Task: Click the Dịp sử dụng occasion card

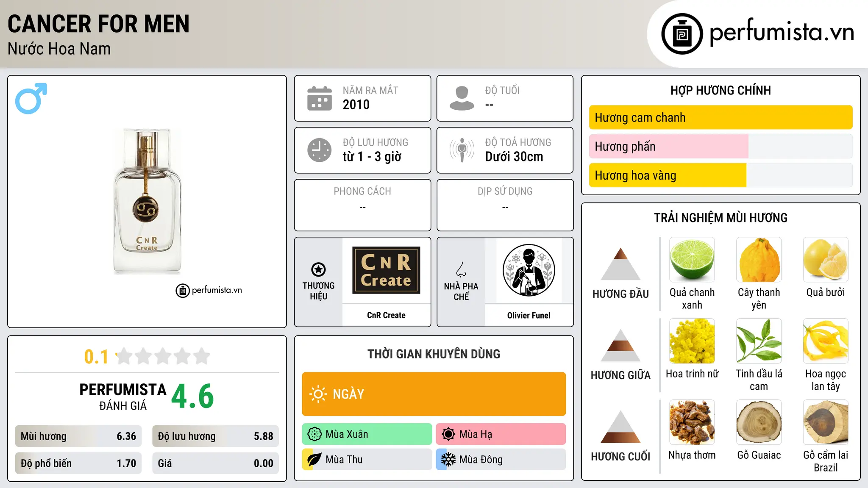Action: [505, 205]
